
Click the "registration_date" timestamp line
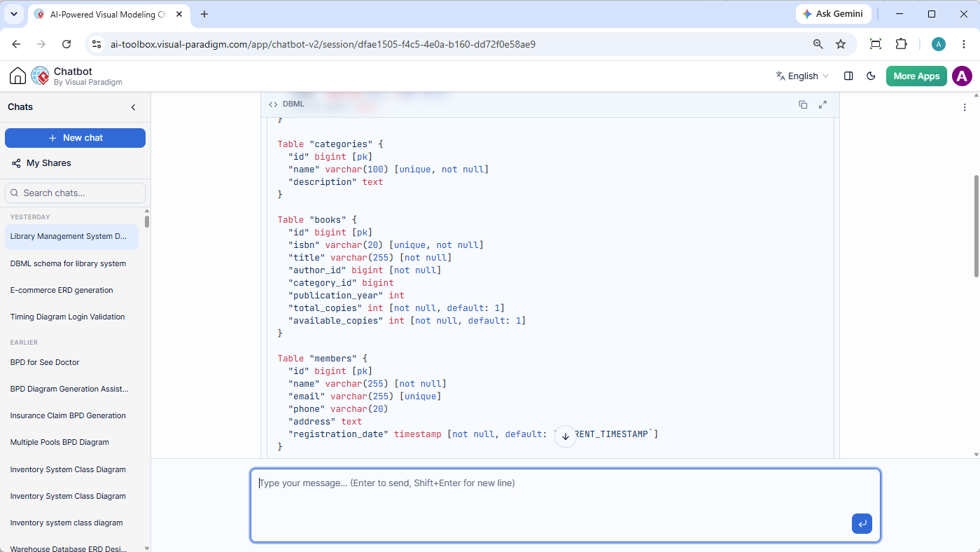pyautogui.click(x=473, y=434)
